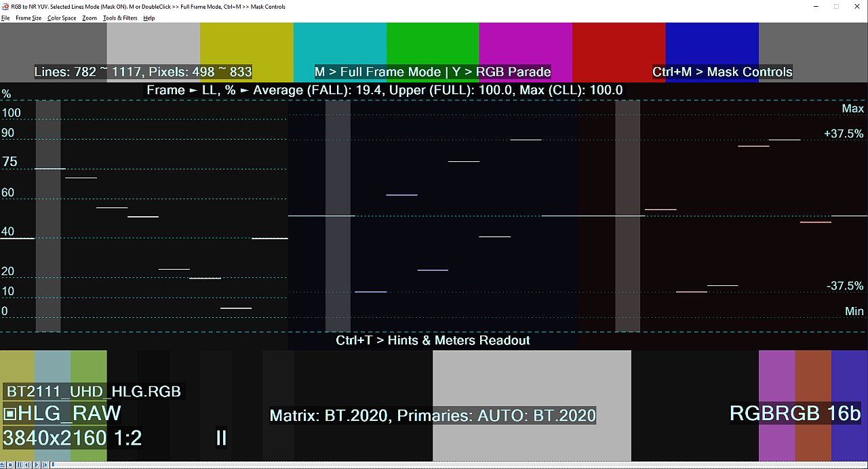Click the blue color bar swatch
Viewport: 868px width, 469px height.
click(x=712, y=44)
